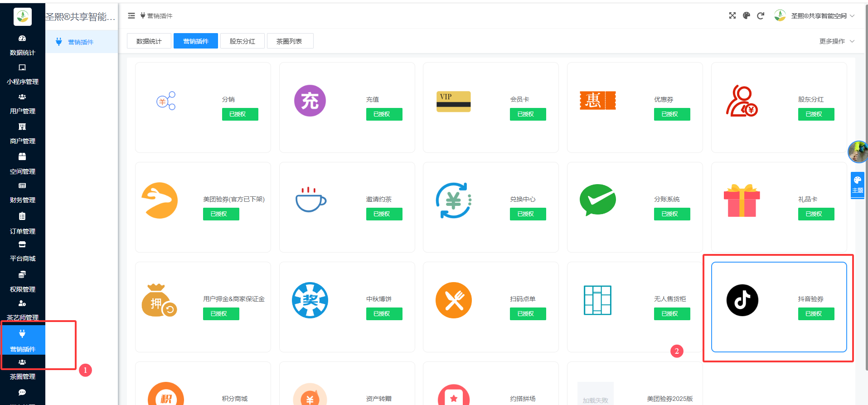Screen dimensions: 868x405
Task: Open the 兑换中心 yen exchange icon
Action: (454, 200)
